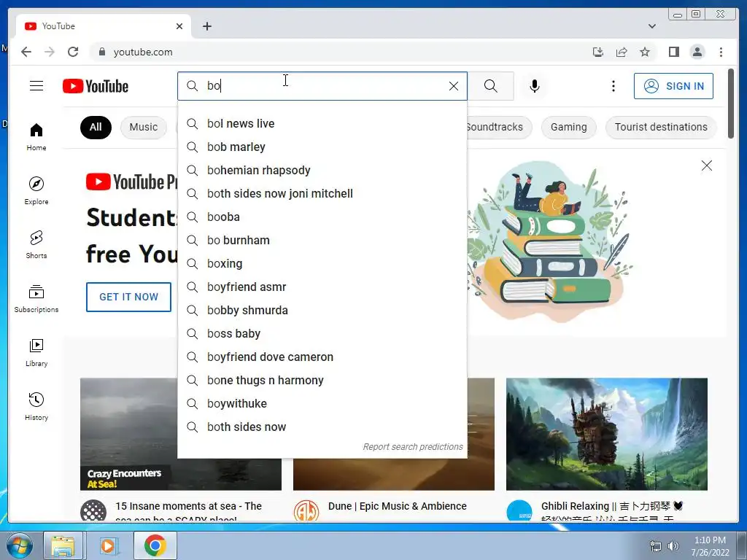Click the browser forward arrow
The height and width of the screenshot is (560, 747).
(x=50, y=52)
